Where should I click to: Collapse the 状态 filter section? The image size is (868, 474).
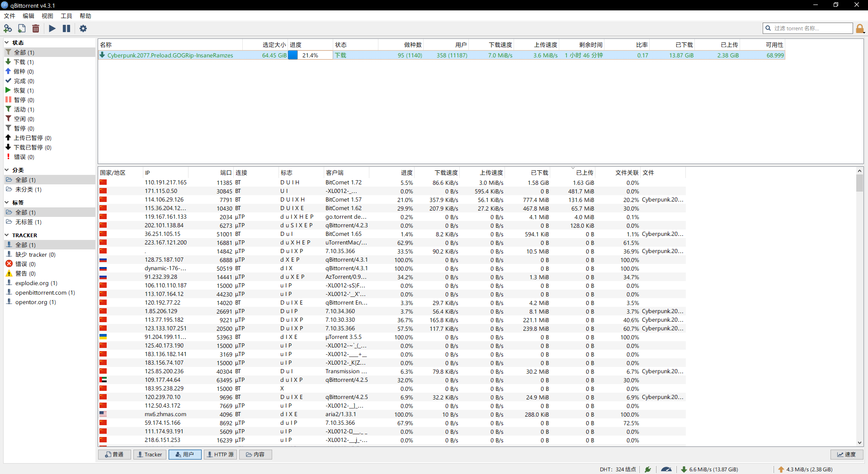(x=7, y=42)
